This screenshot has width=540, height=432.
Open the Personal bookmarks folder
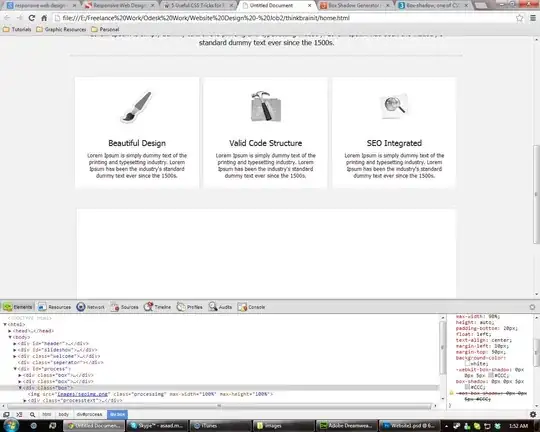[x=105, y=29]
